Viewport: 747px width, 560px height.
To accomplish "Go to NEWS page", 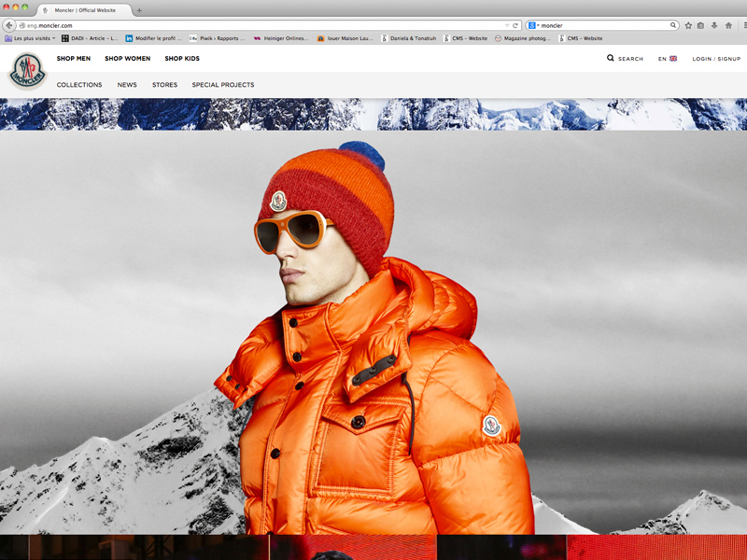I will click(127, 85).
